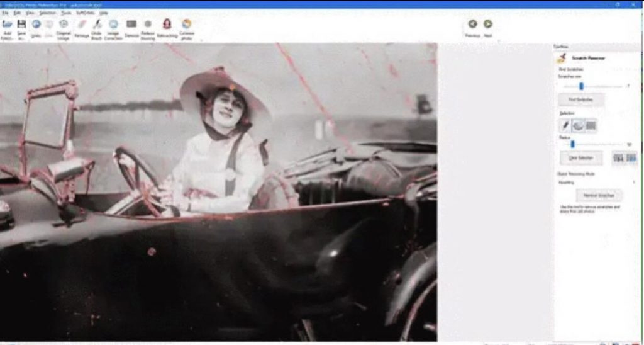644x345 pixels.
Task: Open the File menu
Action: (4, 13)
